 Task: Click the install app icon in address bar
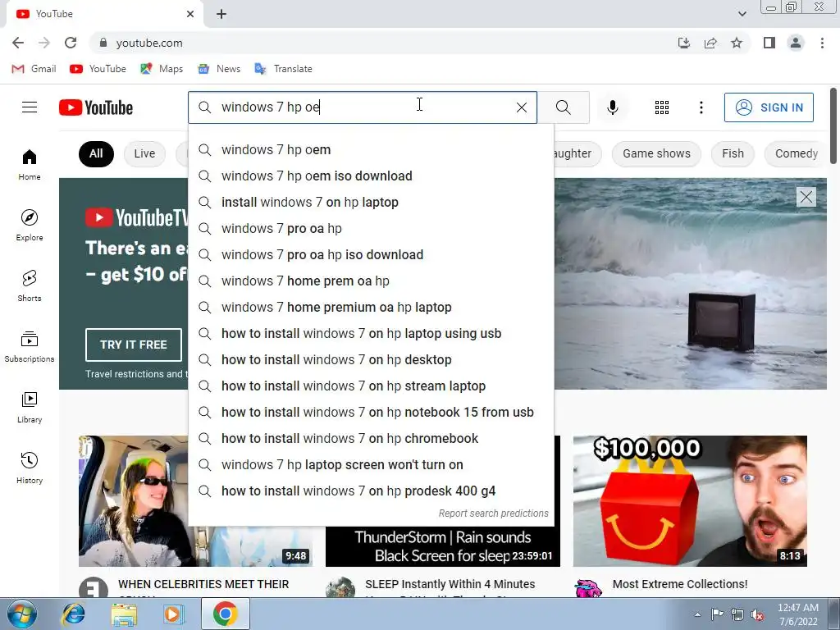(684, 43)
